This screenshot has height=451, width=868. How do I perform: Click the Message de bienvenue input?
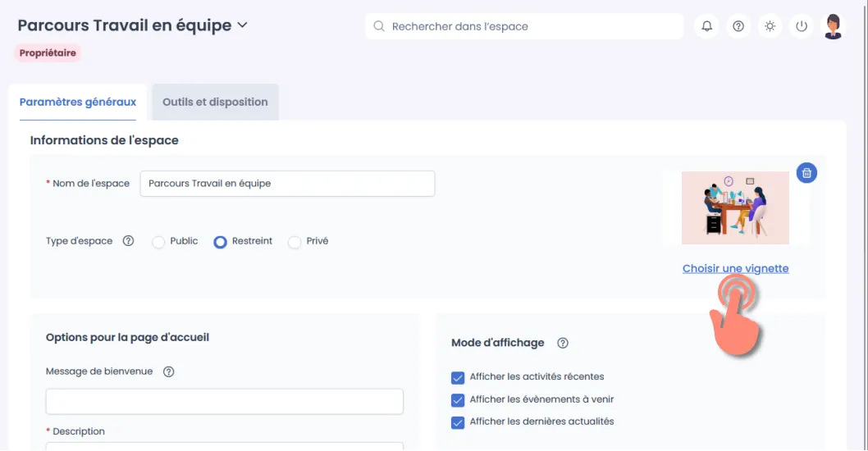point(224,402)
